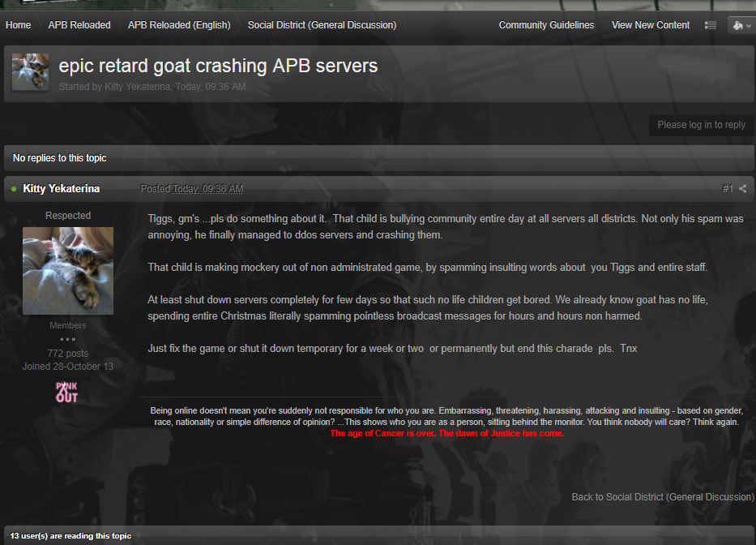This screenshot has width=756, height=545.
Task: Click the green online status dot
Action: (14, 189)
